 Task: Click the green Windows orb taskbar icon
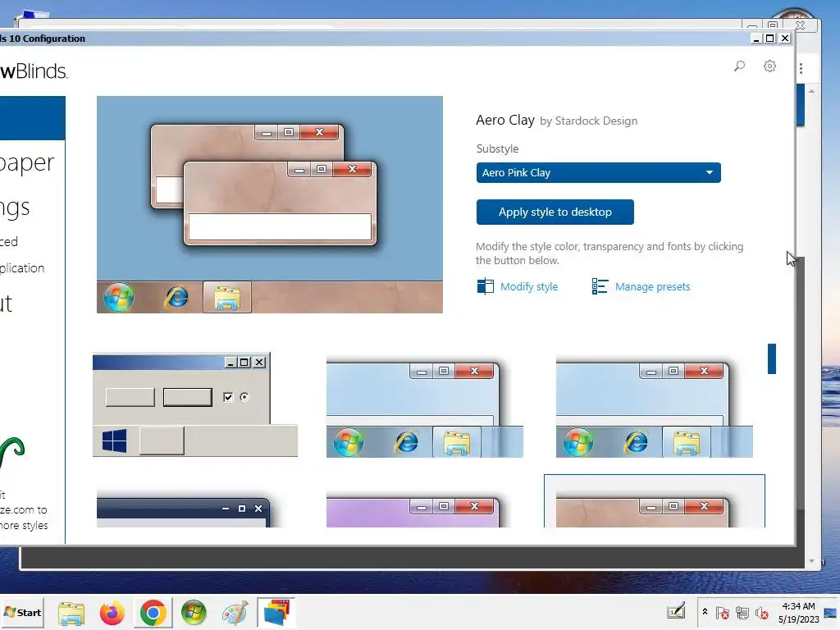point(194,613)
